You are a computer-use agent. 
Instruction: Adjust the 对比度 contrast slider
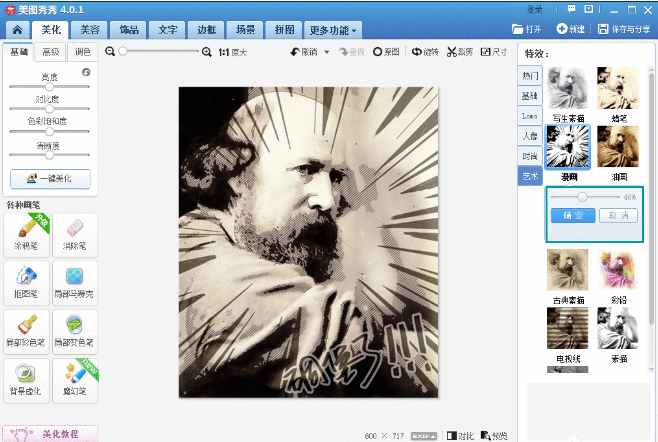(50, 110)
